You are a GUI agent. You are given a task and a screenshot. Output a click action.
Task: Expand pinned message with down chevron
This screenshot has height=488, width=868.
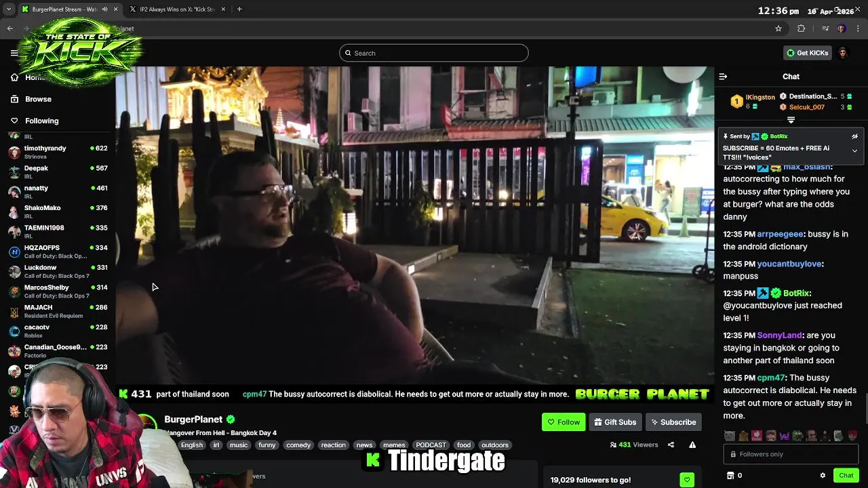click(854, 150)
